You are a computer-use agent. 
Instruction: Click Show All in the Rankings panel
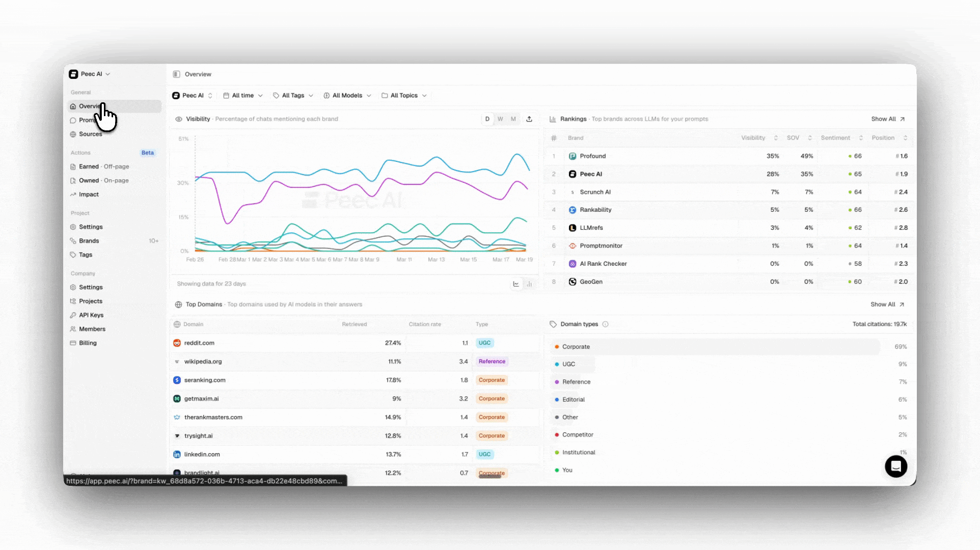[888, 119]
